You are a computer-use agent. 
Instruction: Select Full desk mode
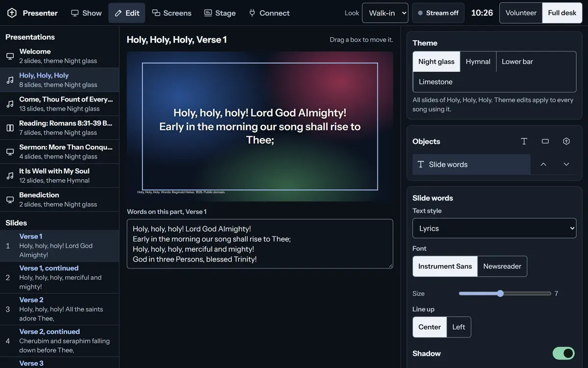point(562,13)
